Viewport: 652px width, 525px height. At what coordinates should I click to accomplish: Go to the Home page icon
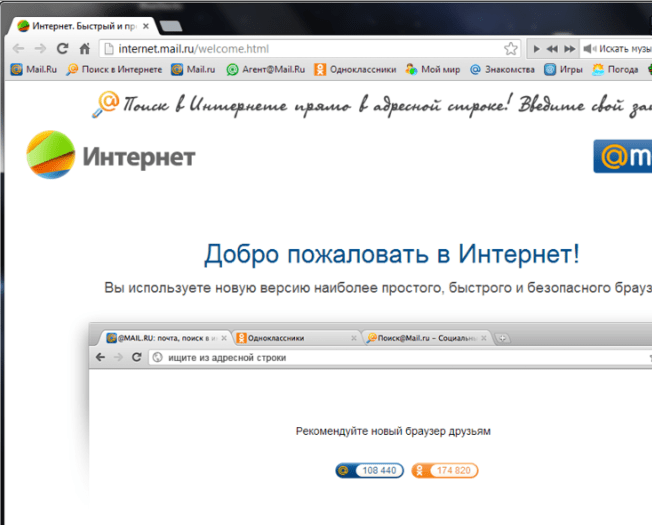point(85,48)
